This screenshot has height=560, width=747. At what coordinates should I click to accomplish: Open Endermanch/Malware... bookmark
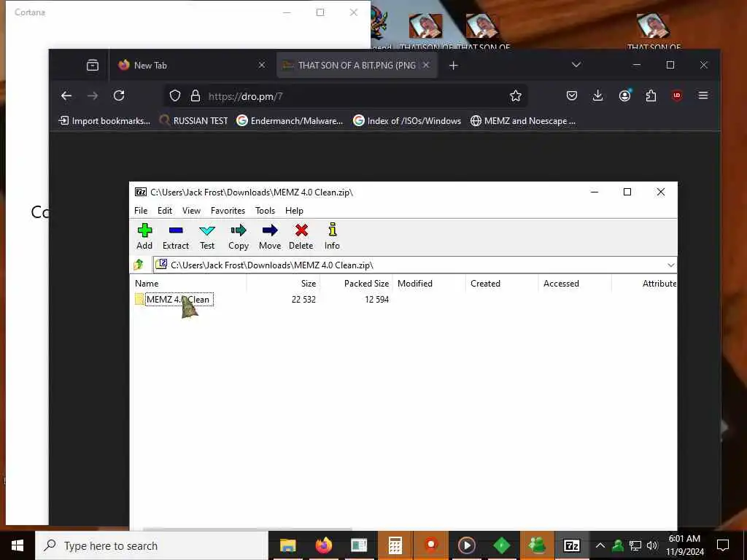[290, 121]
